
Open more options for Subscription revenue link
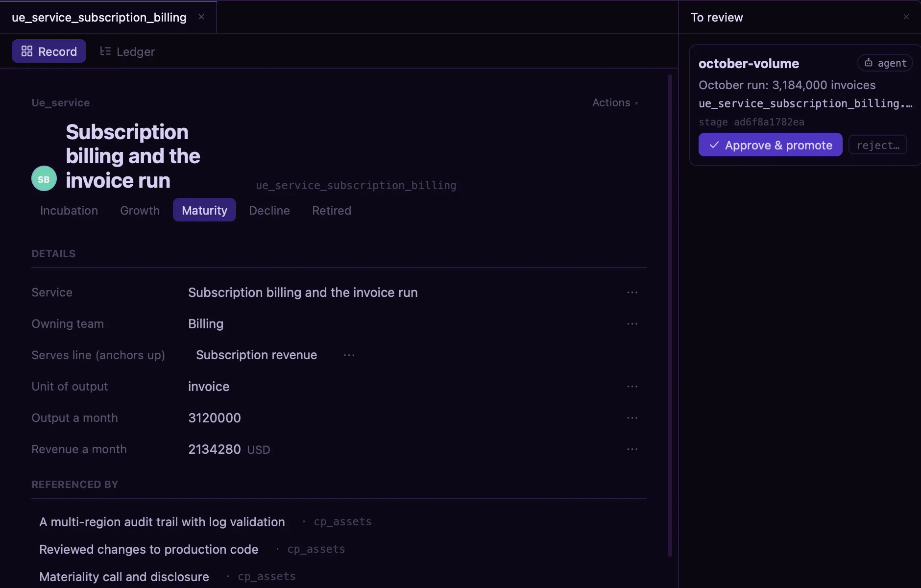(x=349, y=355)
